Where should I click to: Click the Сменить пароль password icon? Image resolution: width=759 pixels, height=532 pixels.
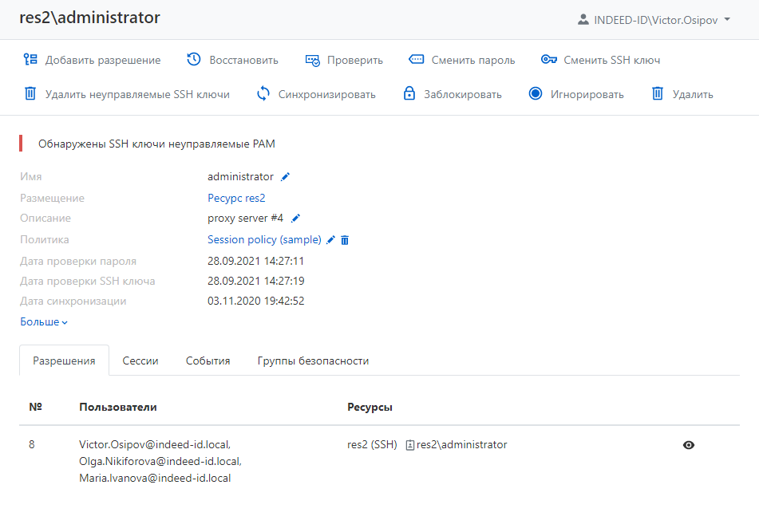point(416,60)
